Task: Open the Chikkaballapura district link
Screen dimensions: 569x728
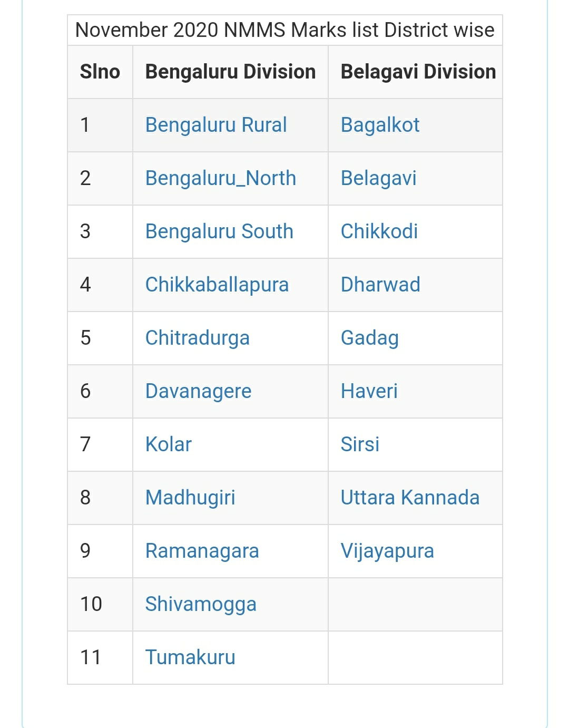Action: coord(217,285)
